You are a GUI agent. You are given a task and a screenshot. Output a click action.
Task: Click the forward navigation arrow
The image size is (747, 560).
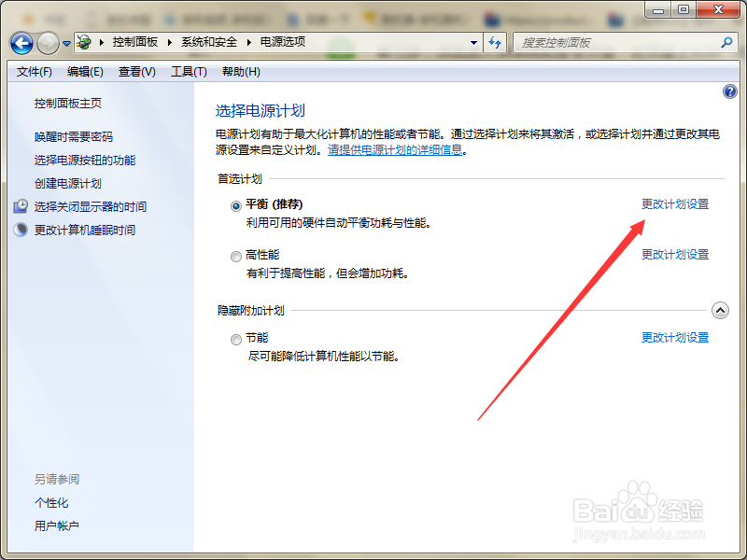pos(47,42)
